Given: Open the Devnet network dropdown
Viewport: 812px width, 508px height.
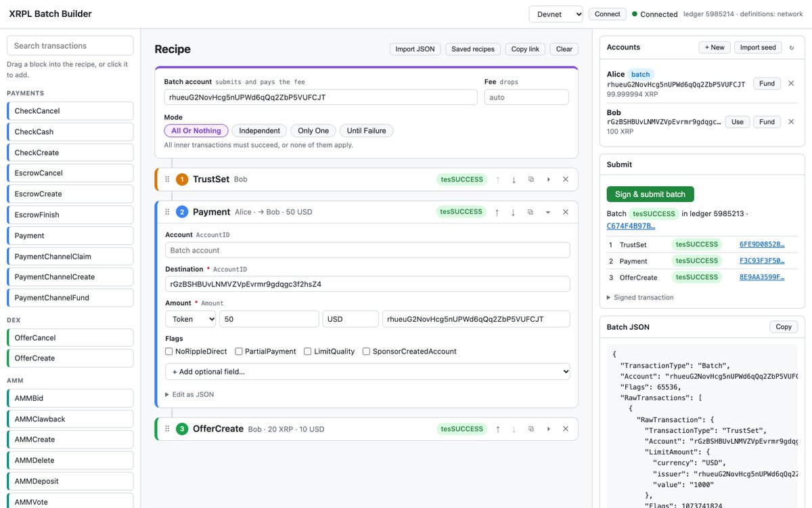Looking at the screenshot, I should pyautogui.click(x=556, y=14).
